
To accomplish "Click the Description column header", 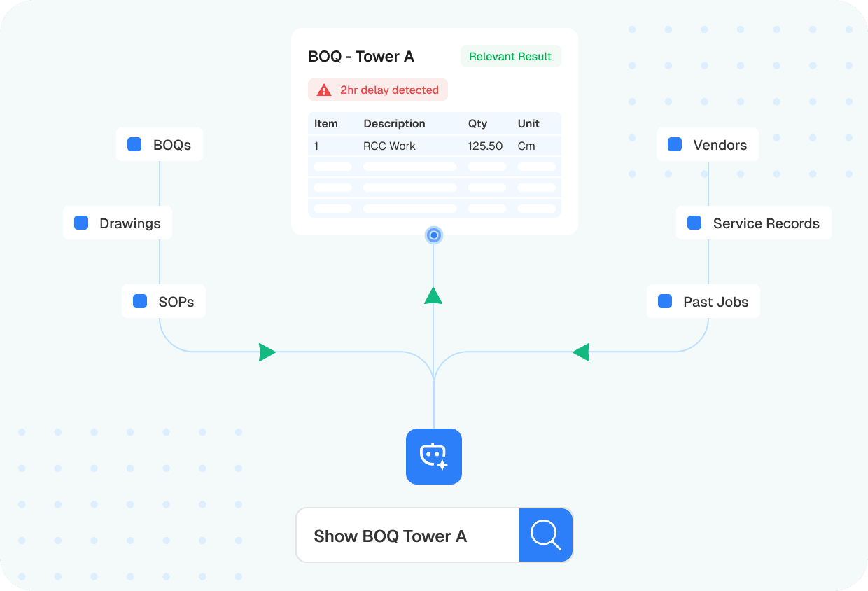I will click(x=394, y=123).
